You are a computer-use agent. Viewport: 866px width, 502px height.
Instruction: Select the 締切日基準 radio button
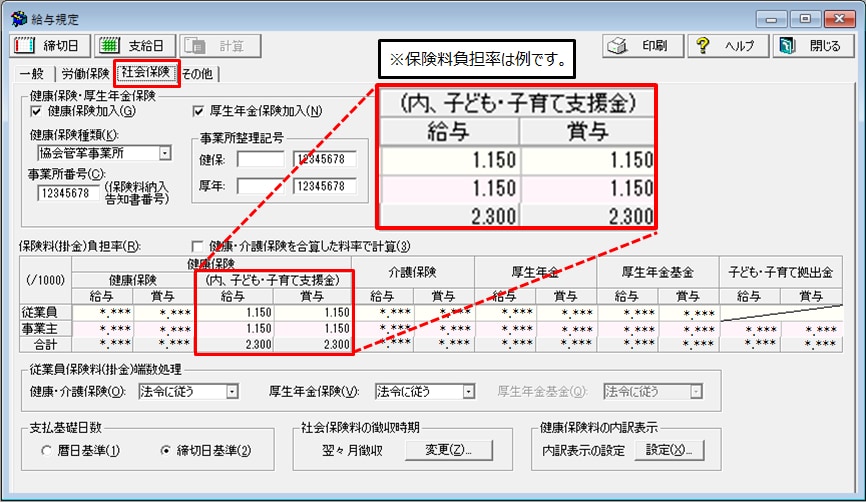coord(167,450)
